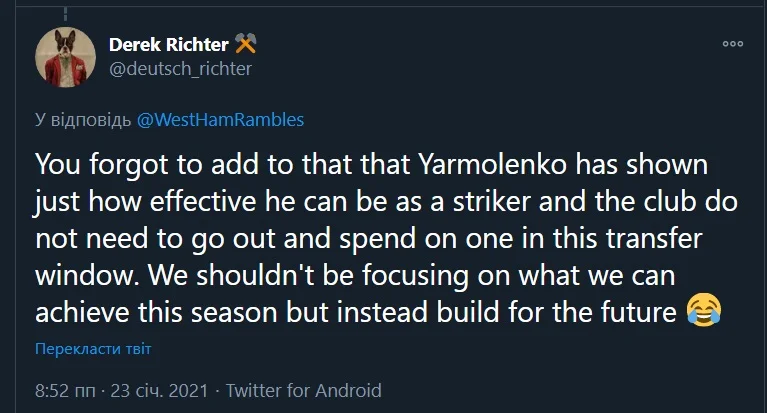Viewport: 767px width, 413px height.
Task: Open the "Twitter for Android" source link
Action: (303, 390)
